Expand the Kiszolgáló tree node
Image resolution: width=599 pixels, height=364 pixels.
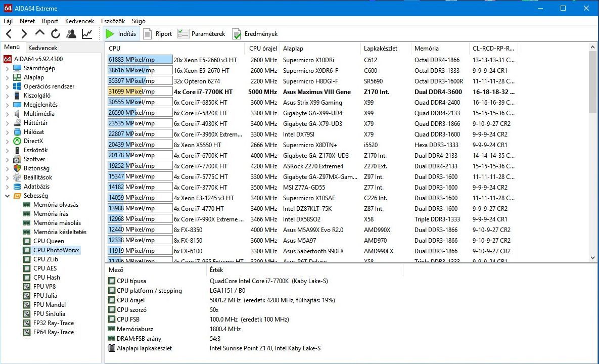click(7, 96)
